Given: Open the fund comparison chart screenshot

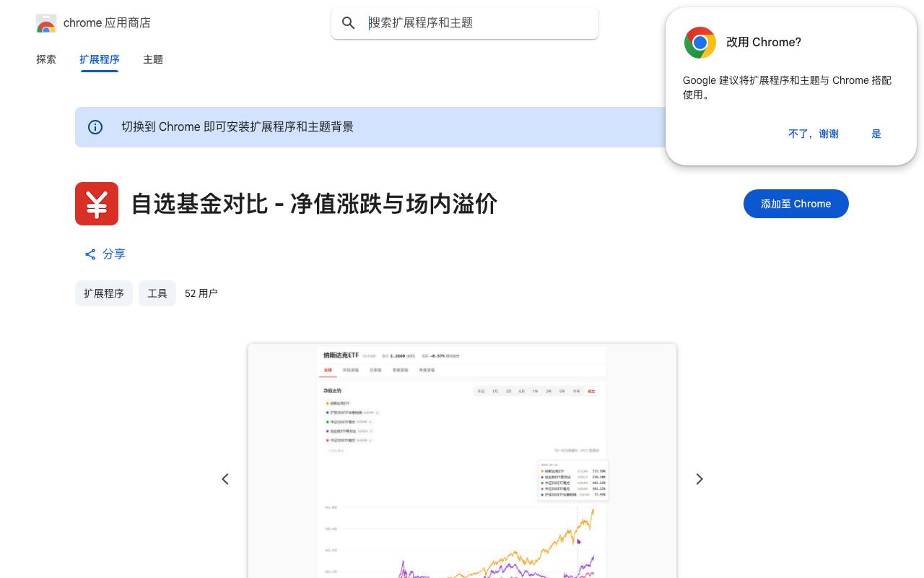Looking at the screenshot, I should 462,461.
